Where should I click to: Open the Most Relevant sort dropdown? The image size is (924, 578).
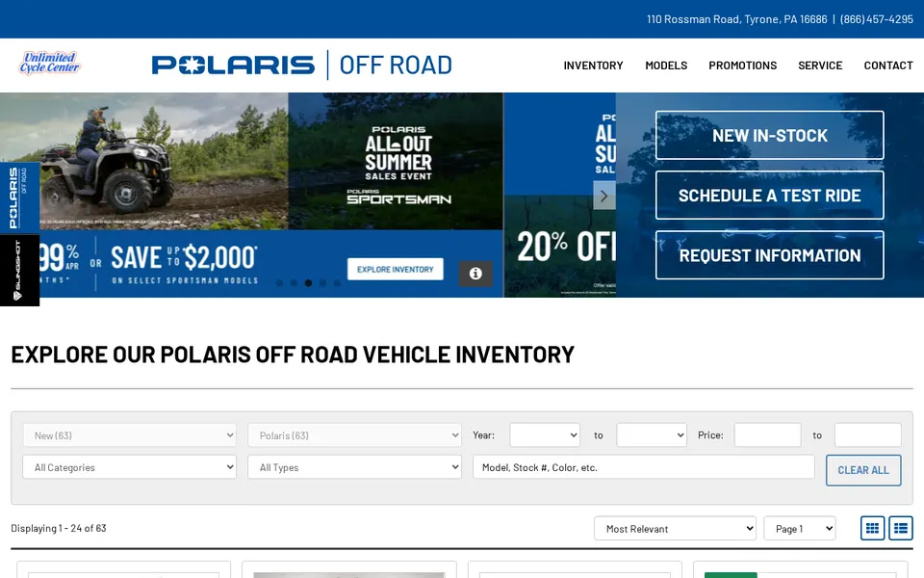pyautogui.click(x=676, y=529)
